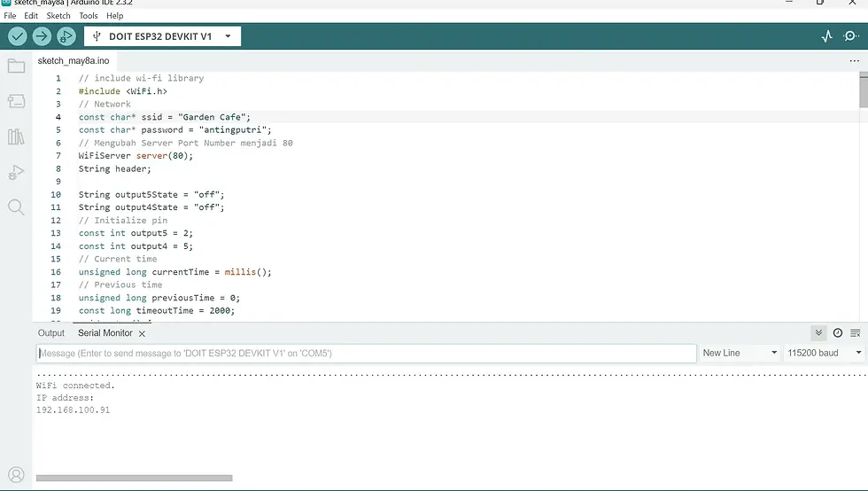
Task: Click the "IP address:" output line
Action: [x=65, y=398]
